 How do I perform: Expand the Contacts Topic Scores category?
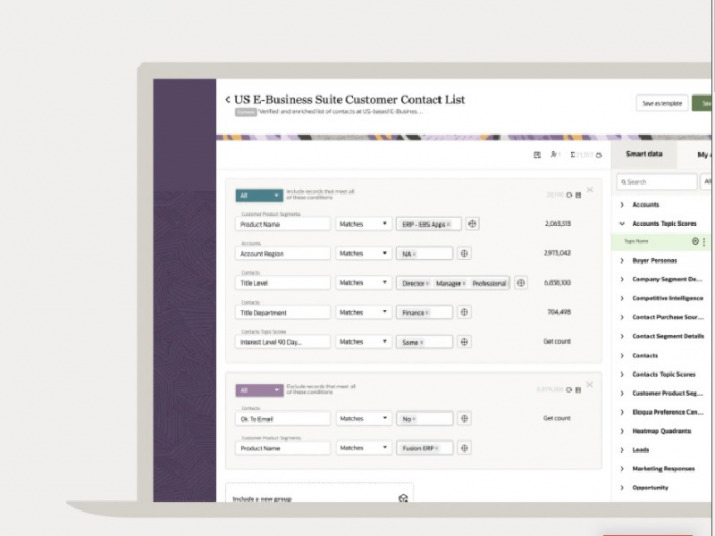[622, 374]
